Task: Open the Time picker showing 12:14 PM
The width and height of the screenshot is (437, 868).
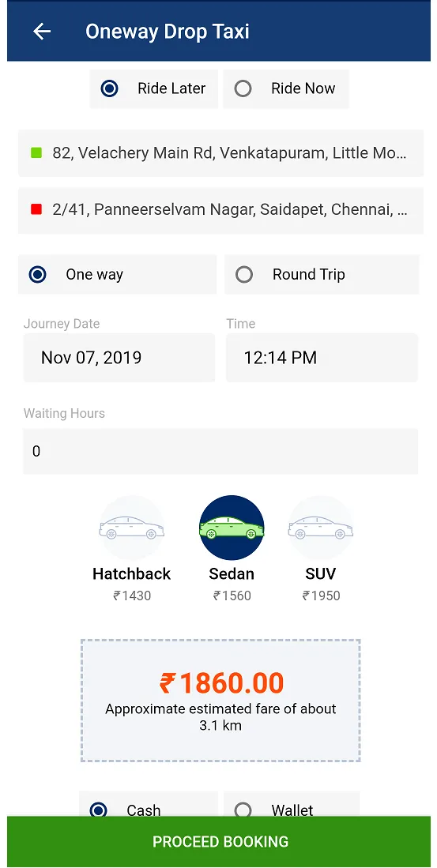Action: point(322,358)
